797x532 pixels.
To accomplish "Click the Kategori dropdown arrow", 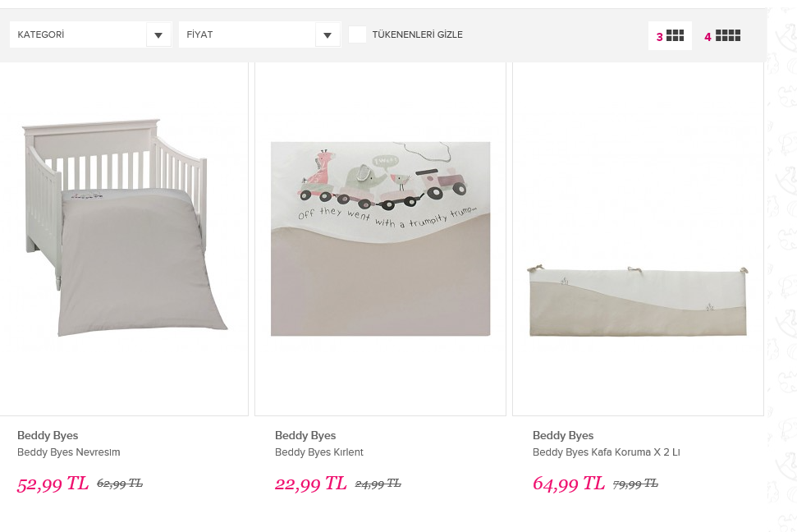I will pyautogui.click(x=158, y=35).
